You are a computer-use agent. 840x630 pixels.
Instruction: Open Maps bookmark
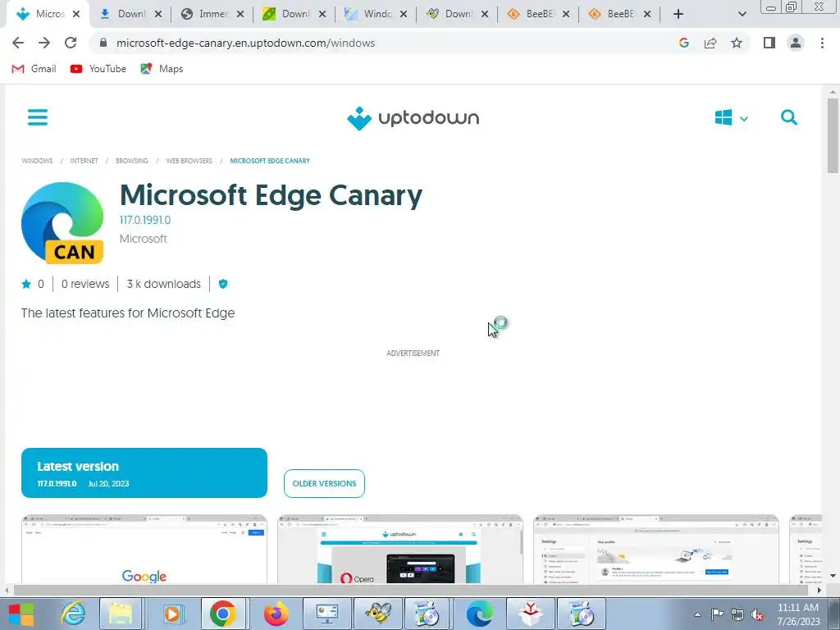pos(162,69)
